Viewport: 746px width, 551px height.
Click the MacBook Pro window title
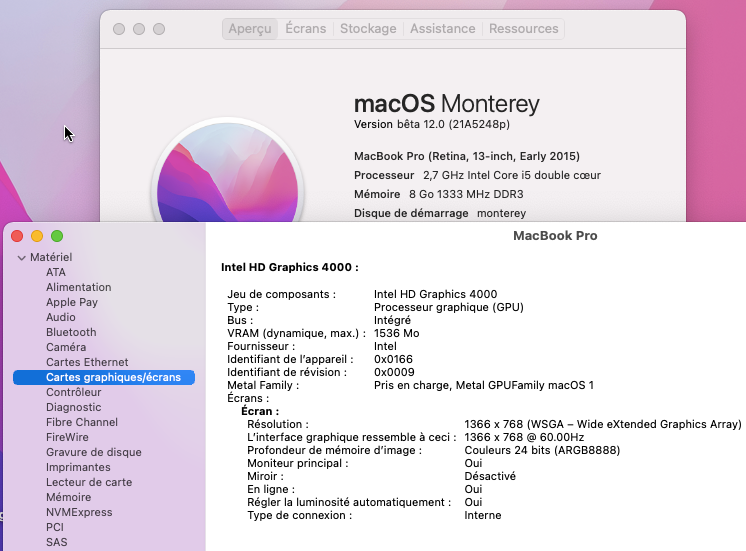pyautogui.click(x=555, y=236)
